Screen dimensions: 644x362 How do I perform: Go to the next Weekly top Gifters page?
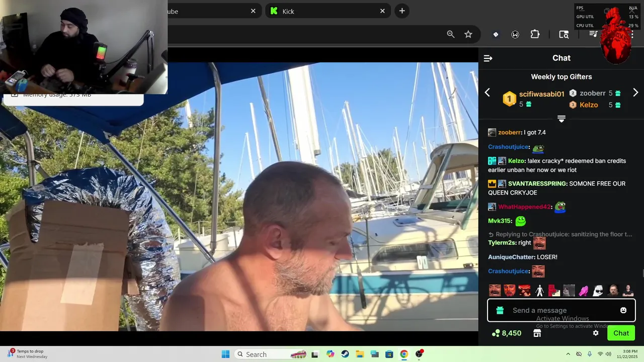(635, 93)
